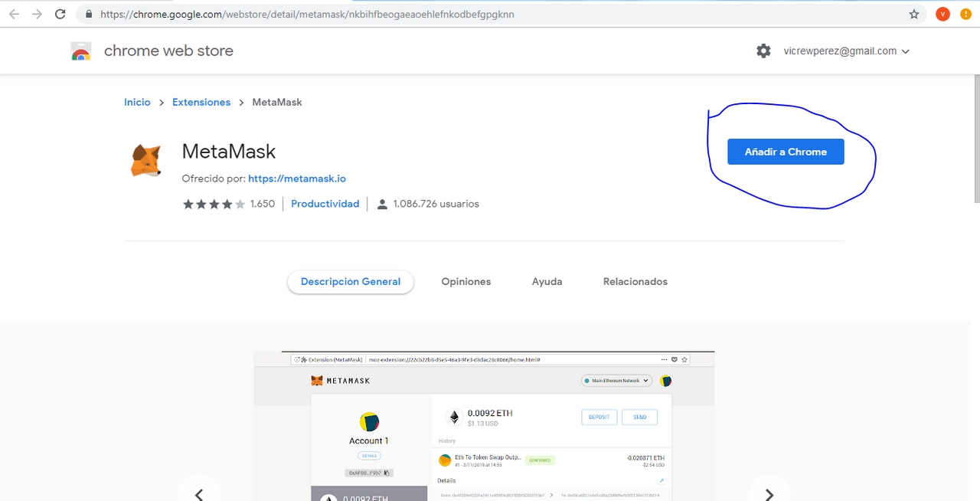The image size is (980, 501).
Task: Click the MetaMask breadcrumb text
Action: point(277,102)
